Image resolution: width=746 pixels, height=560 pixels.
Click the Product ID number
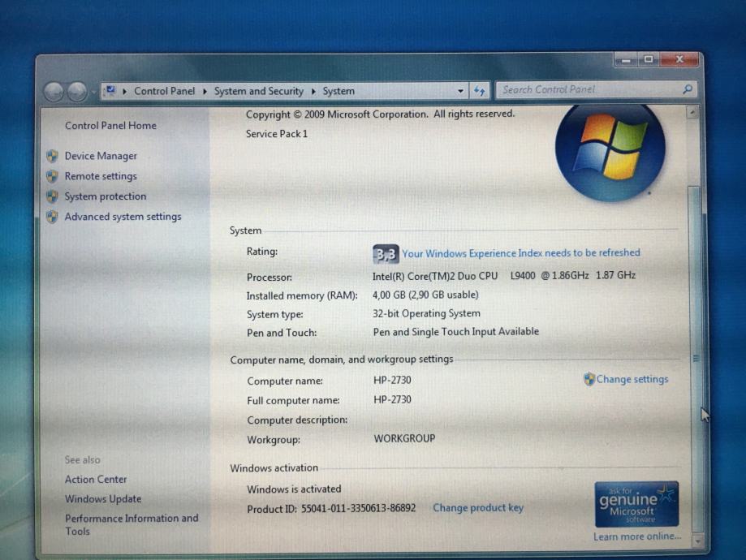point(358,509)
